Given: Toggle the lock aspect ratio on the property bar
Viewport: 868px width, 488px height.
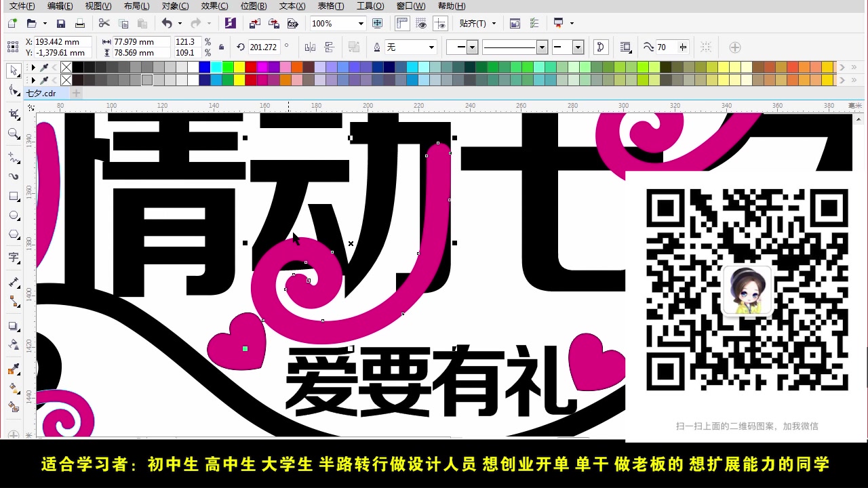Looking at the screenshot, I should tap(221, 47).
